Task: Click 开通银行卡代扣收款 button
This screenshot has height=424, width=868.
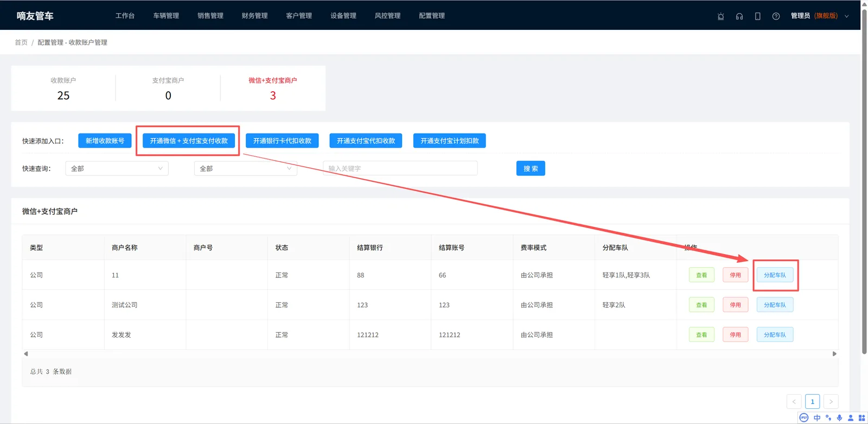Action: [x=282, y=141]
